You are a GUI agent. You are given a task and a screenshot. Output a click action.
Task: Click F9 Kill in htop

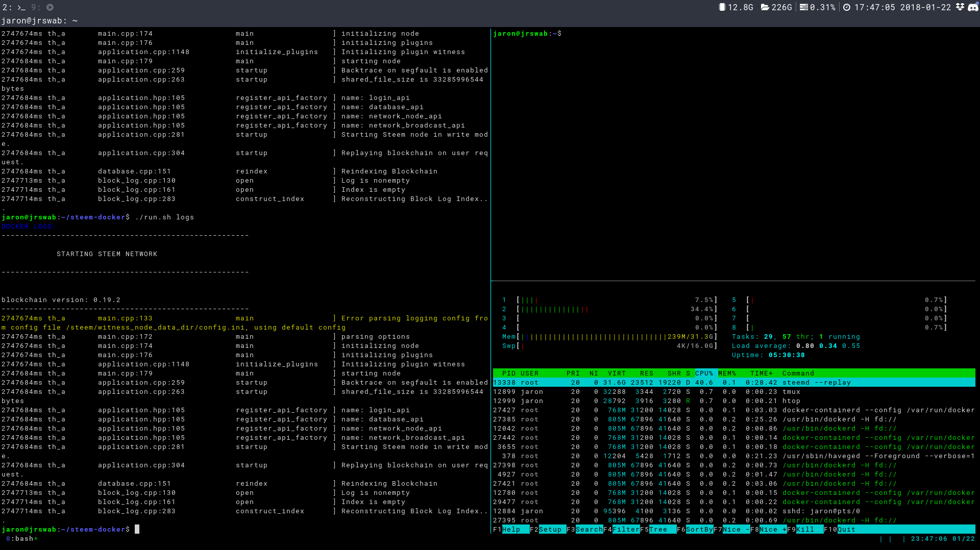pos(805,529)
